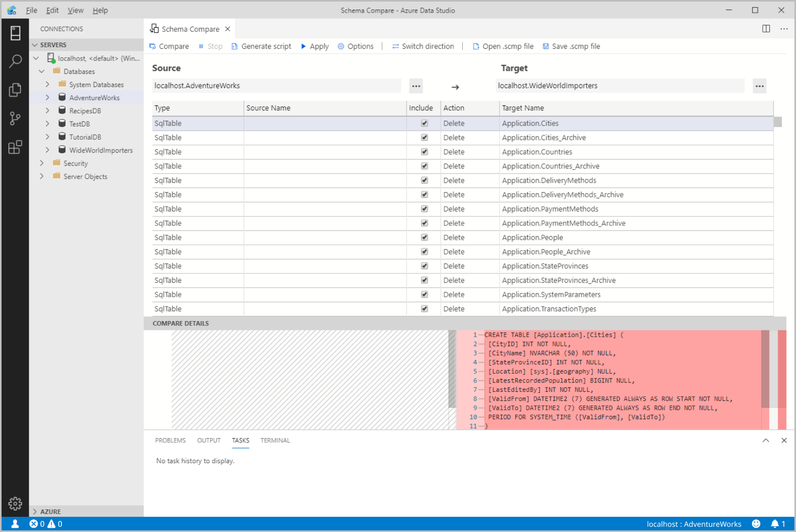Uncheck Include for Application.TransactionTypes
Screen dimensions: 796x532
pos(424,308)
